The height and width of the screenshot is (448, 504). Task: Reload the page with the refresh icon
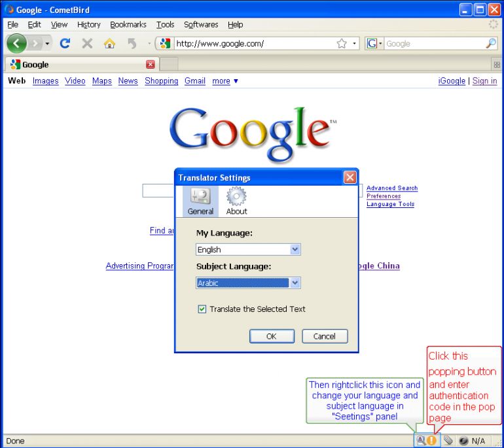[65, 44]
